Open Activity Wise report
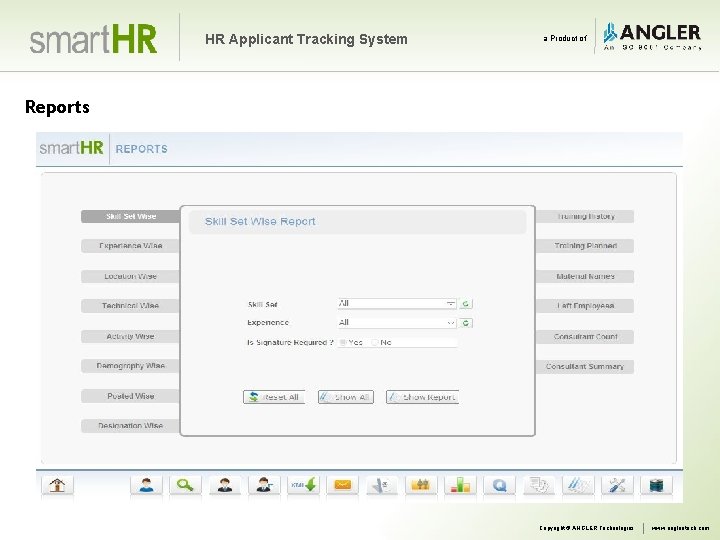Viewport: 720px width, 540px height. point(131,337)
